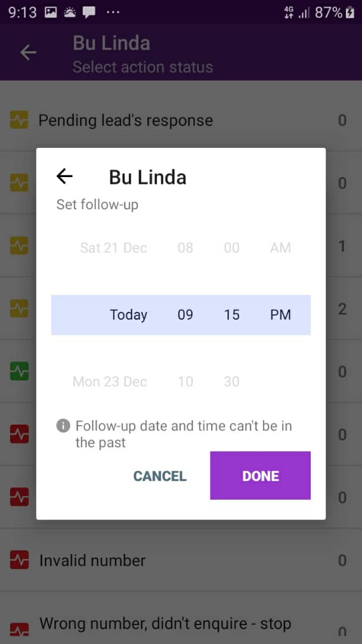Viewport: 362px width, 644px height.
Task: Select Mon 23 Dec in the date picker
Action: pyautogui.click(x=110, y=382)
